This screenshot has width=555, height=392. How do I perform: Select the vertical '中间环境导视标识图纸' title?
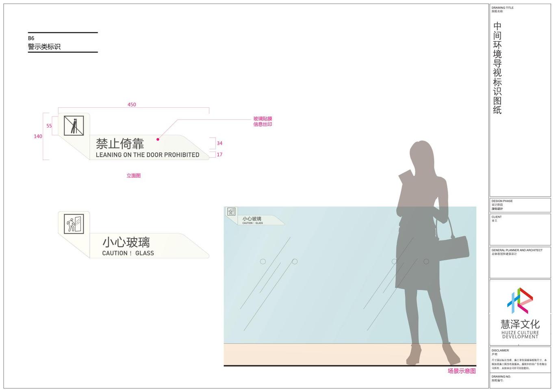[x=497, y=68]
